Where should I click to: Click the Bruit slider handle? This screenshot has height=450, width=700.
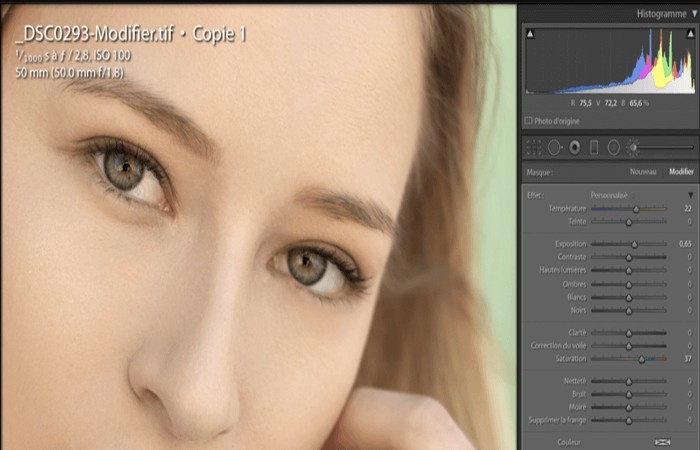coord(629,395)
